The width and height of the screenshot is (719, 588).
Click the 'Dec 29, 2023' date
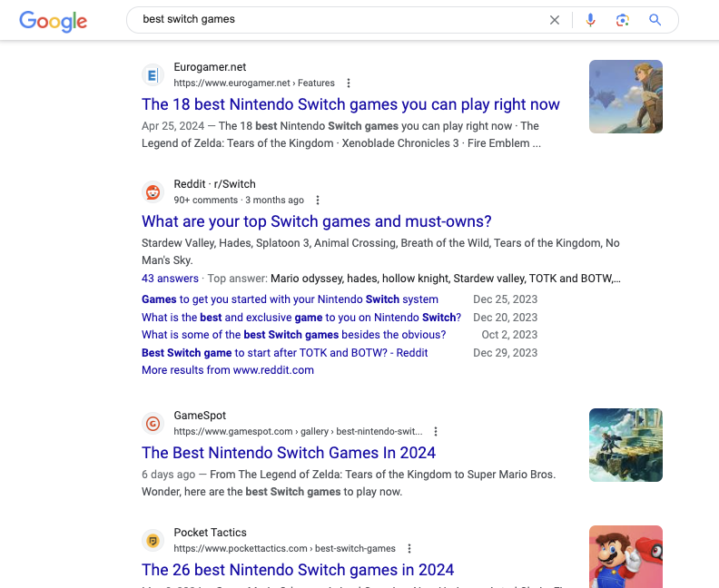[x=505, y=352]
